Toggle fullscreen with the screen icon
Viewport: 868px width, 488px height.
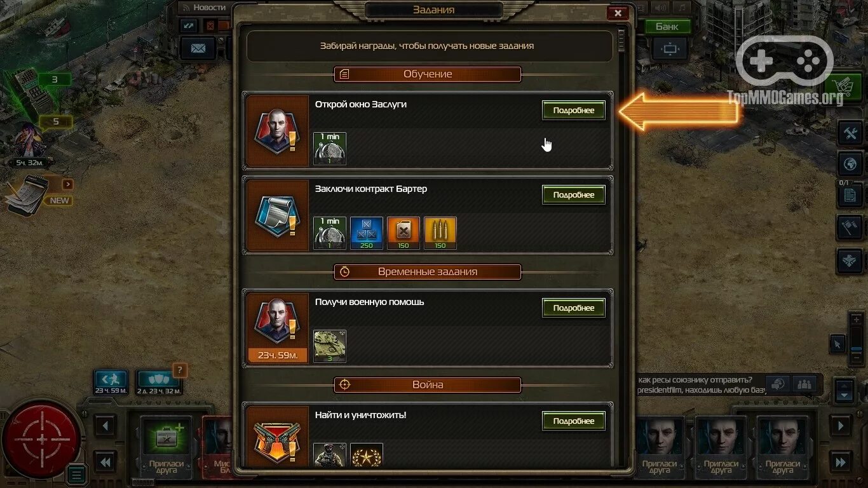click(x=670, y=48)
